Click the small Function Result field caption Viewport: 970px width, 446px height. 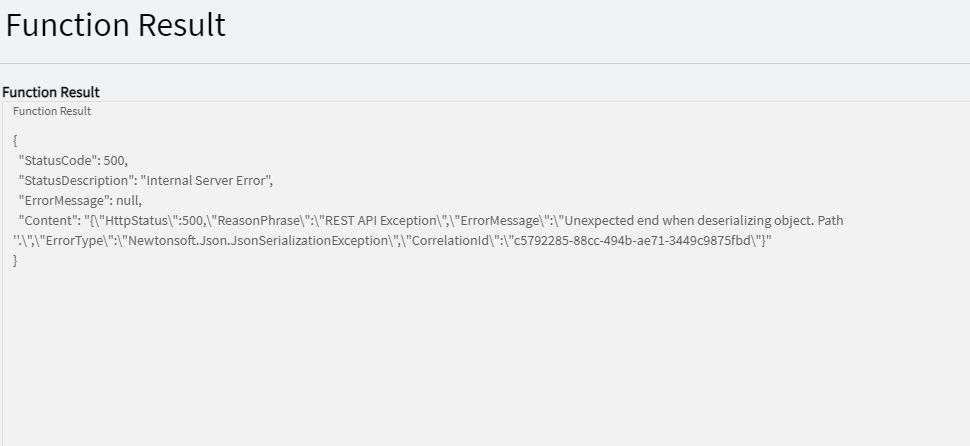(52, 111)
